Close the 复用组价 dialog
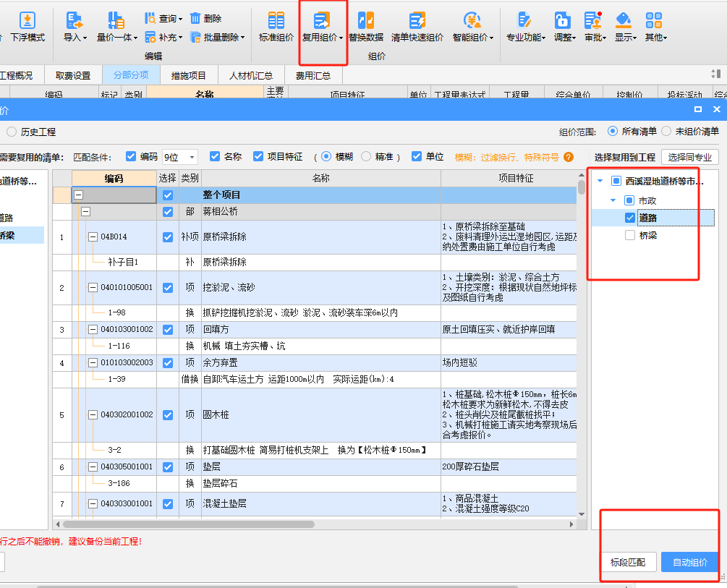The height and width of the screenshot is (588, 727). click(x=717, y=109)
